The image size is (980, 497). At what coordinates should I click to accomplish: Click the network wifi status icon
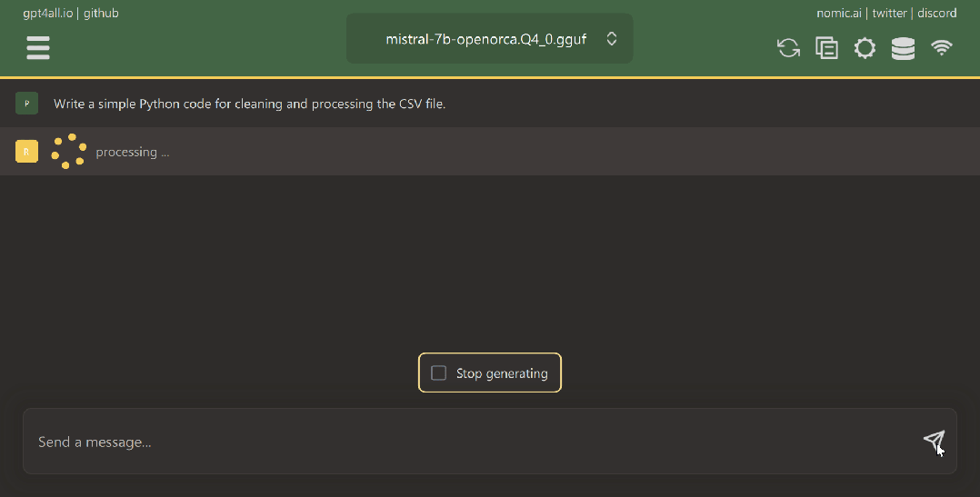coord(941,47)
